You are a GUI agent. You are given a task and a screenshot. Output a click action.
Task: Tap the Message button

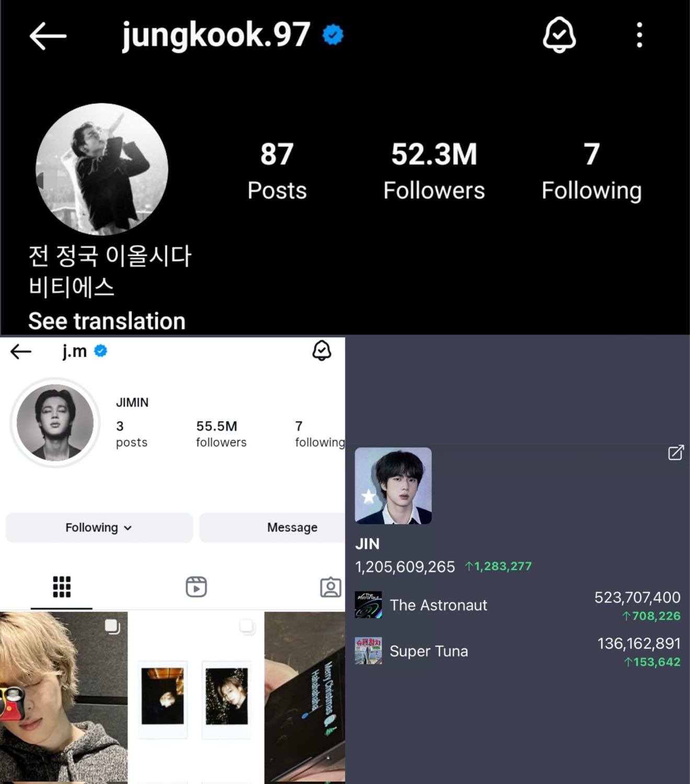pyautogui.click(x=292, y=527)
